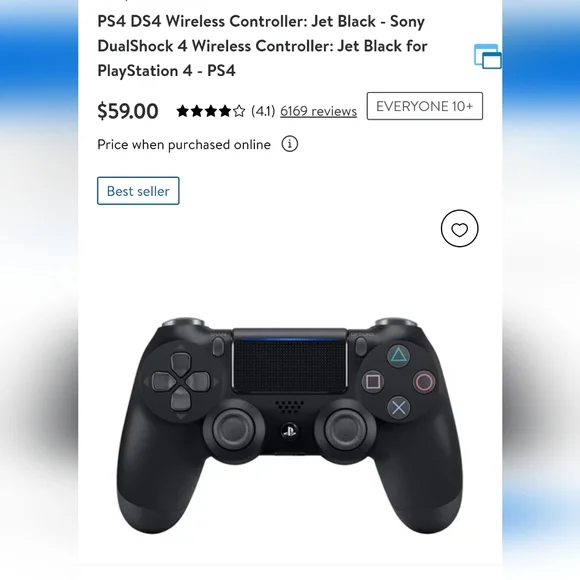Click the $59.00 price text
580x580 pixels.
tap(128, 111)
